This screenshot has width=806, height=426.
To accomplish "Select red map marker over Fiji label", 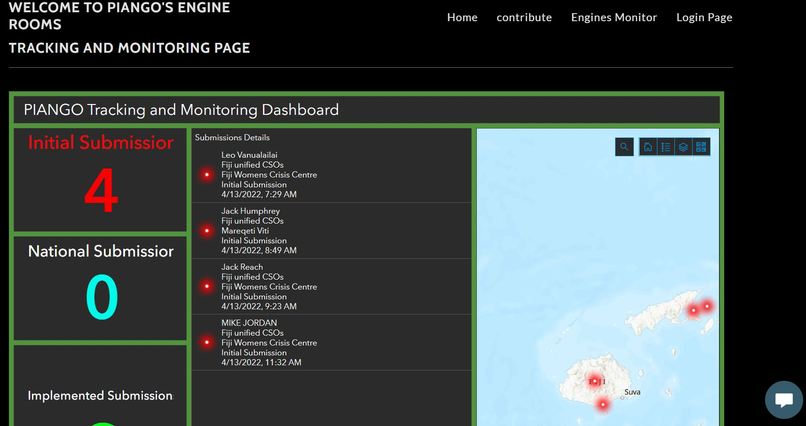I will point(594,381).
